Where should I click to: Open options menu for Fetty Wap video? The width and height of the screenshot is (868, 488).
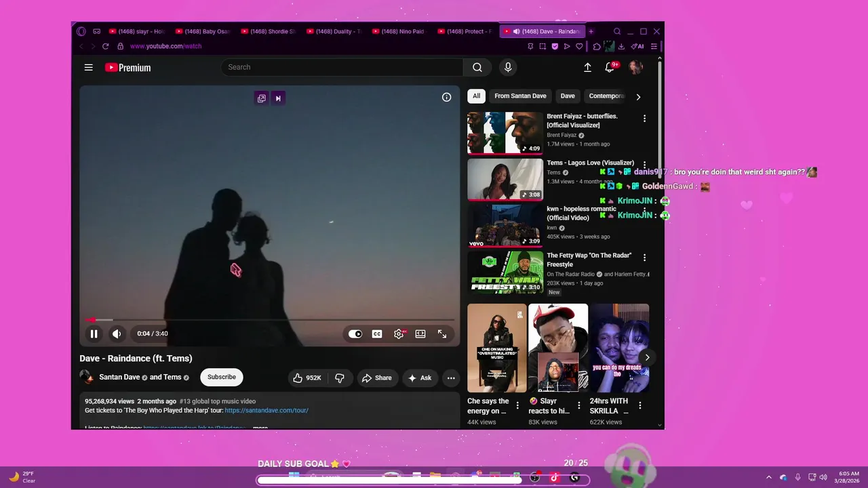(644, 258)
